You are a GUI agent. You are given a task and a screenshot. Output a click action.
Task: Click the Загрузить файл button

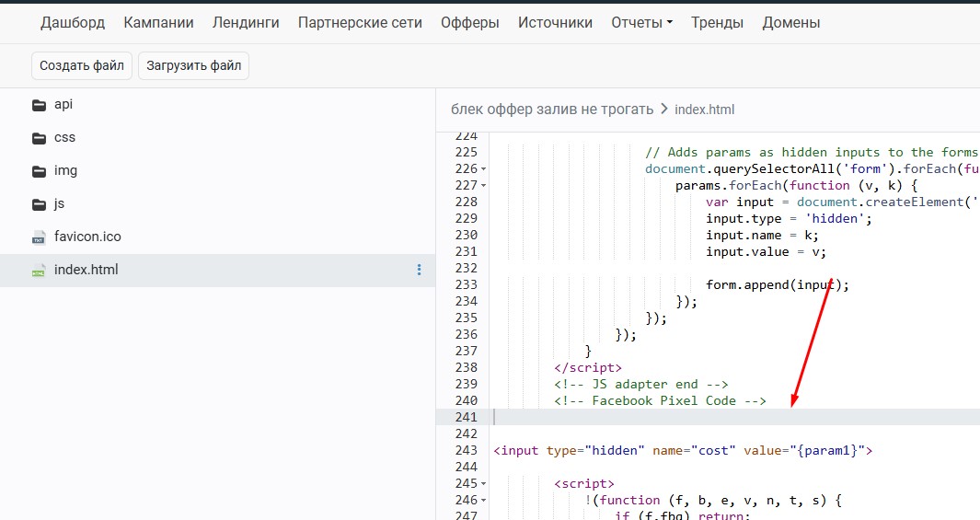pos(194,65)
